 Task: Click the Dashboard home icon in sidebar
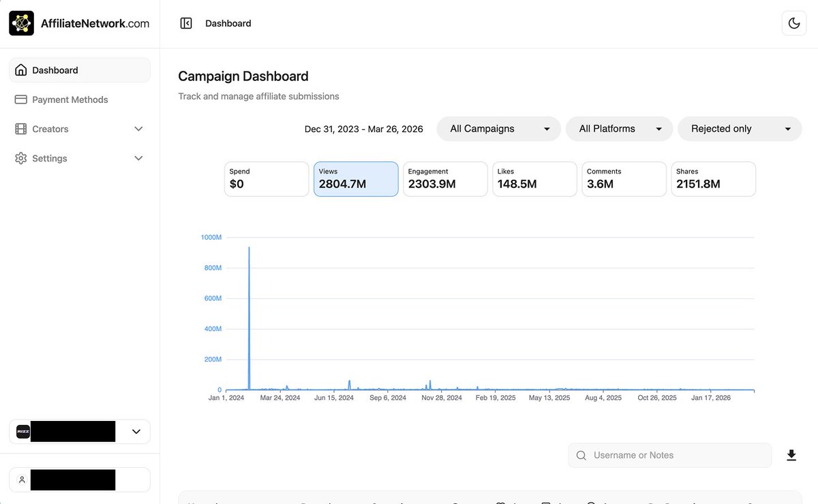pos(21,70)
